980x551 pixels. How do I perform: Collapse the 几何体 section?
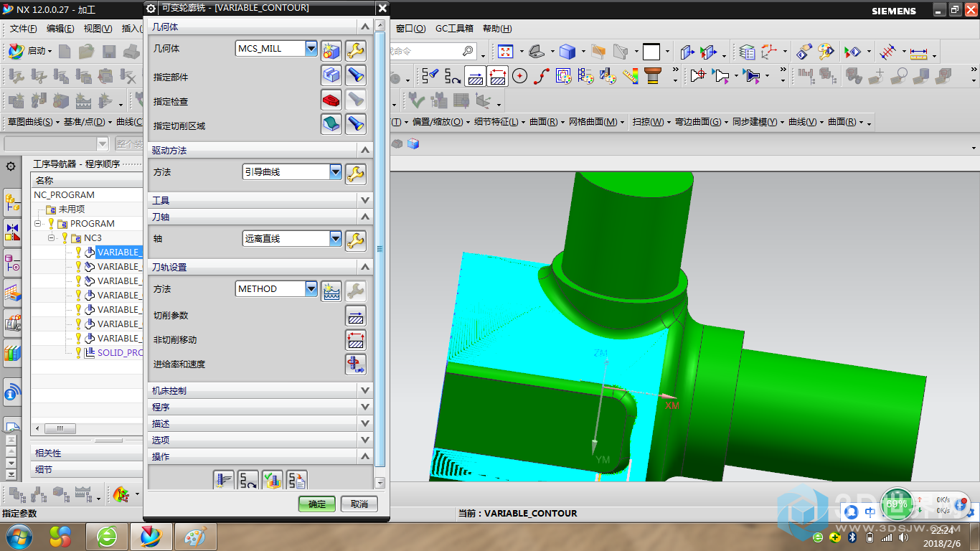point(365,27)
